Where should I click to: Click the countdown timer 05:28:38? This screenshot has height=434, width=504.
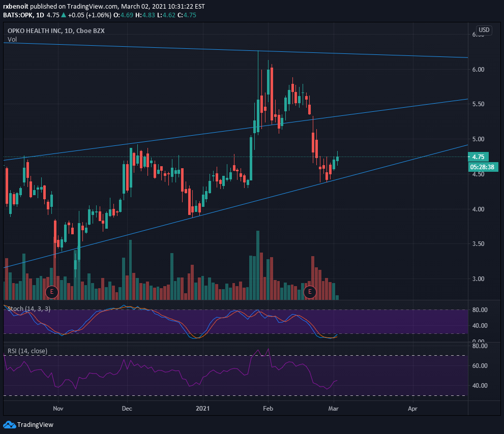(x=483, y=167)
